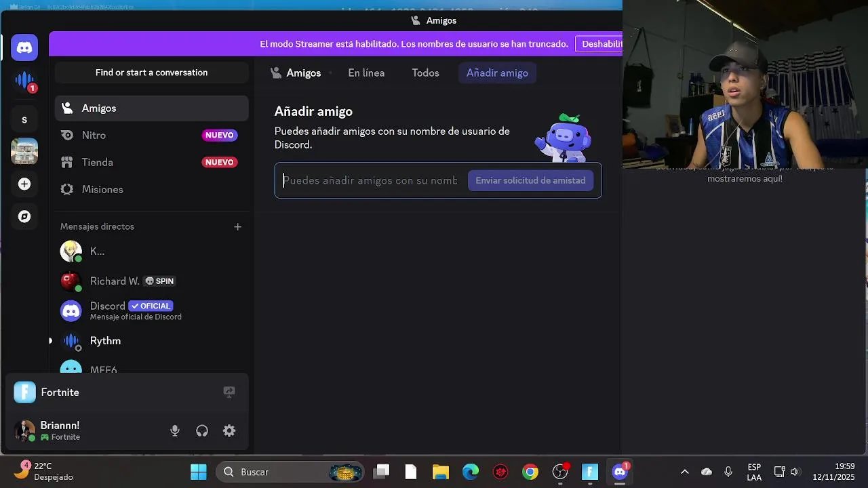Switch to En línea friends tab
The width and height of the screenshot is (868, 488).
pyautogui.click(x=366, y=73)
